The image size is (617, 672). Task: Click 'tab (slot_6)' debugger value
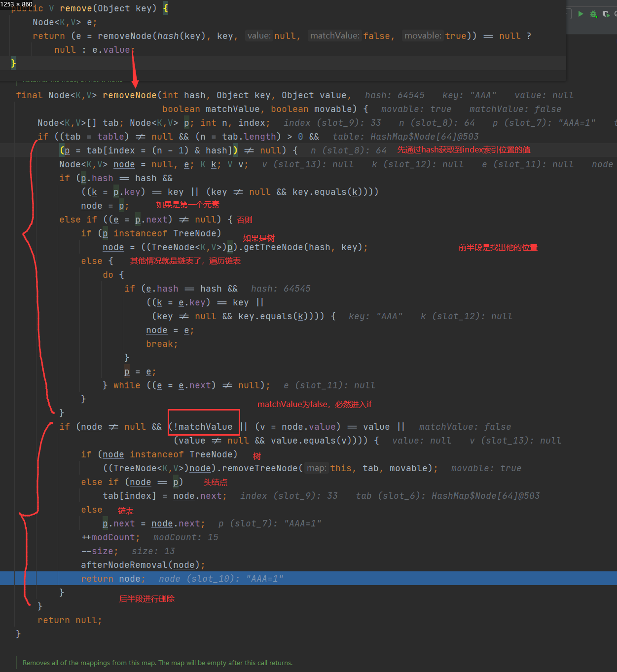448,496
